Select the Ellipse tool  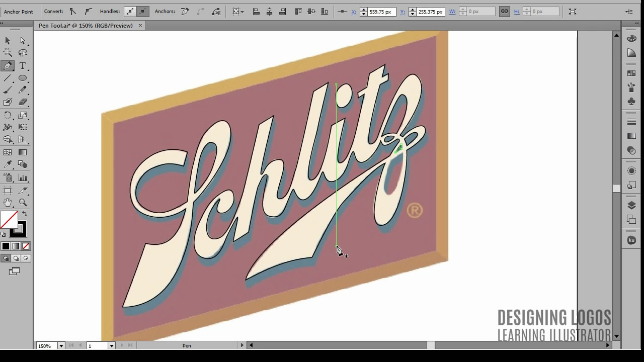coord(23,78)
